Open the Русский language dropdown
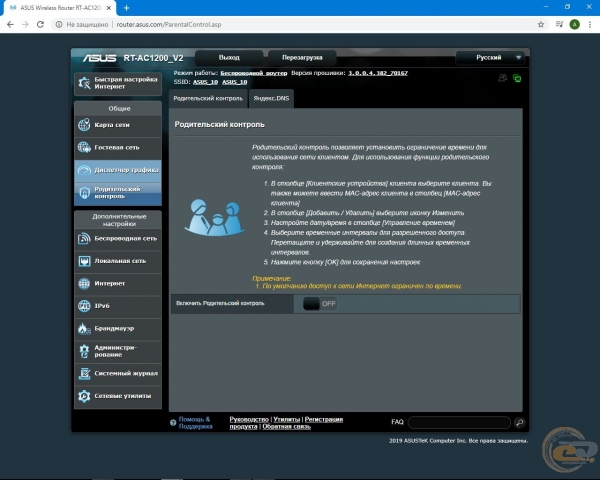This screenshot has height=480, width=600. coord(490,58)
